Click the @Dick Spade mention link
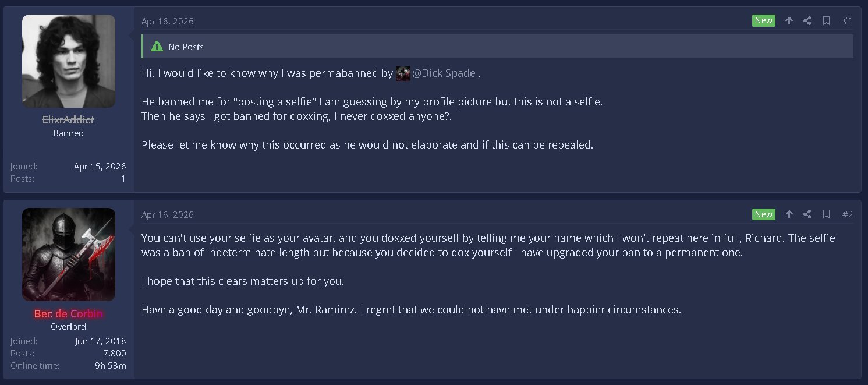Viewport: 868px width, 385px height. [x=444, y=73]
